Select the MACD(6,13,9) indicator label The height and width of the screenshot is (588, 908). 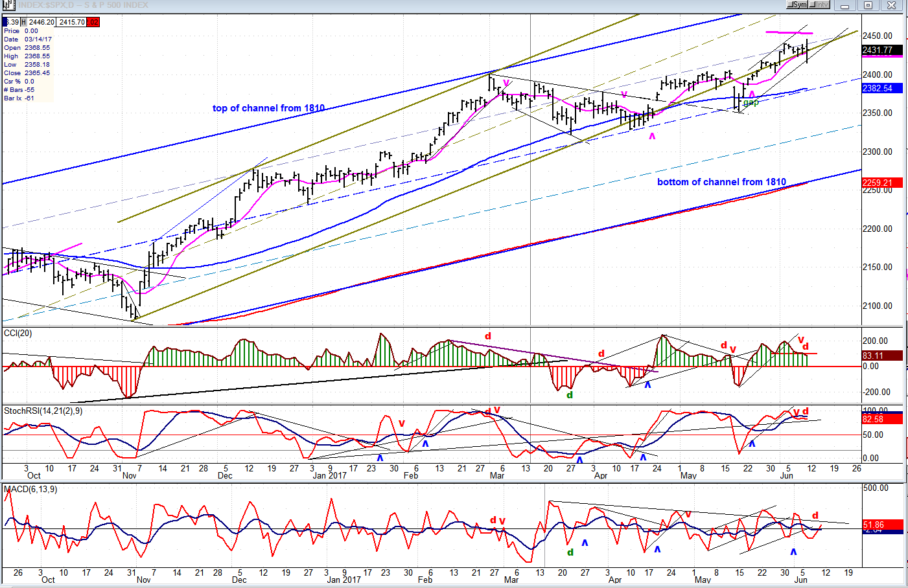[x=30, y=490]
